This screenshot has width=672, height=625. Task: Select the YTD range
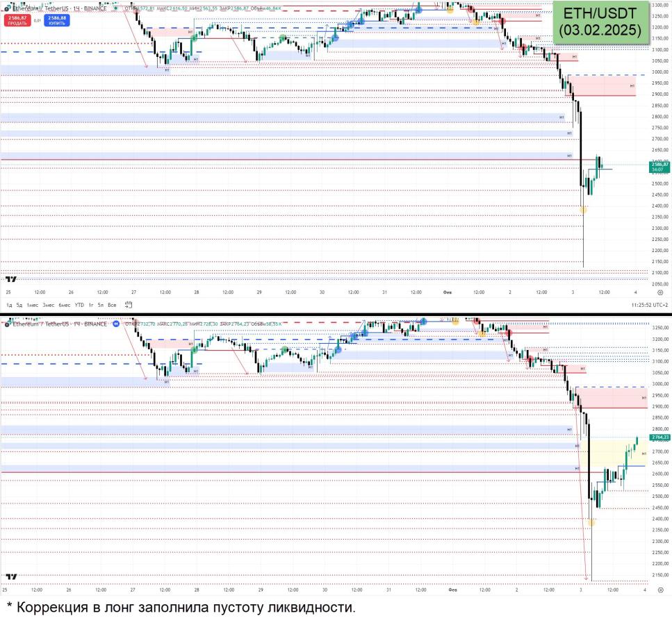point(79,305)
